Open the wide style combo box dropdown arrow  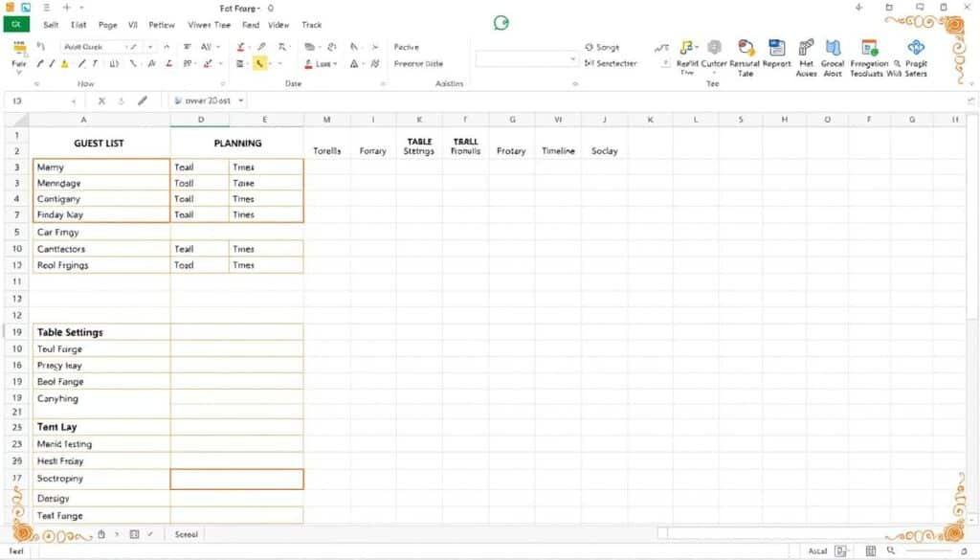coord(572,59)
